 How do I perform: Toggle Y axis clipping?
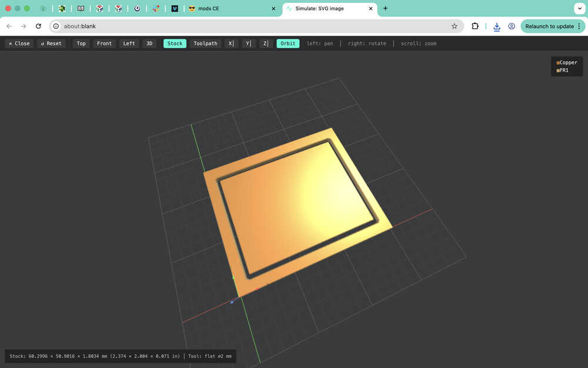249,44
